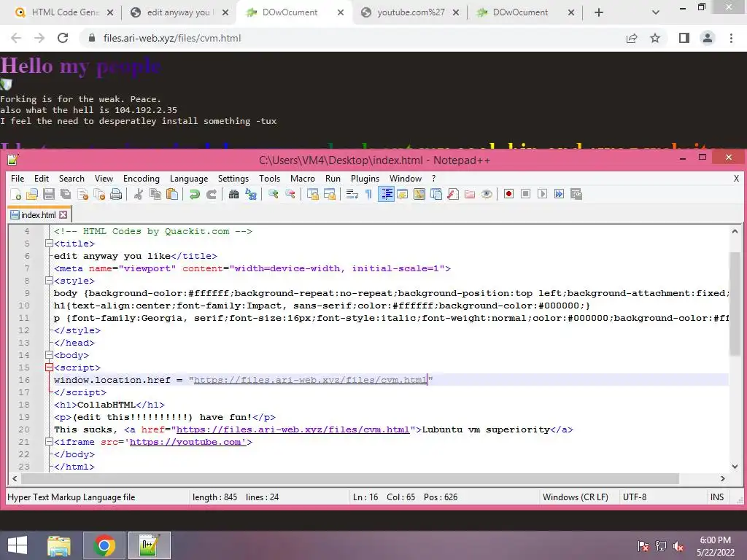The width and height of the screenshot is (747, 560).
Task: Start macro recording with the red dot
Action: (508, 194)
